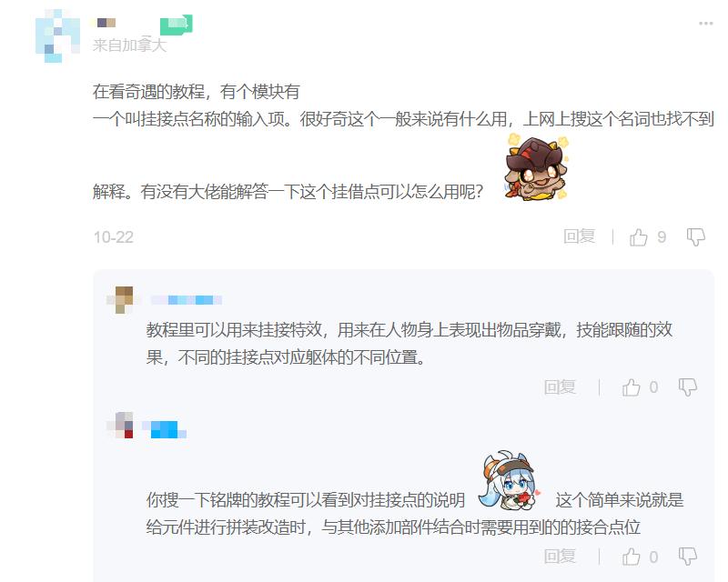728x582 pixels.
Task: Dislike the first reply about 挂接特效
Action: click(688, 387)
